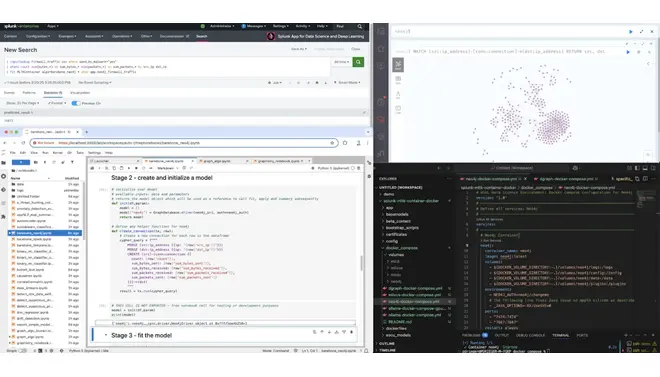Open the Markdown cell type dropdown
The image size is (660, 377).
pos(167,168)
